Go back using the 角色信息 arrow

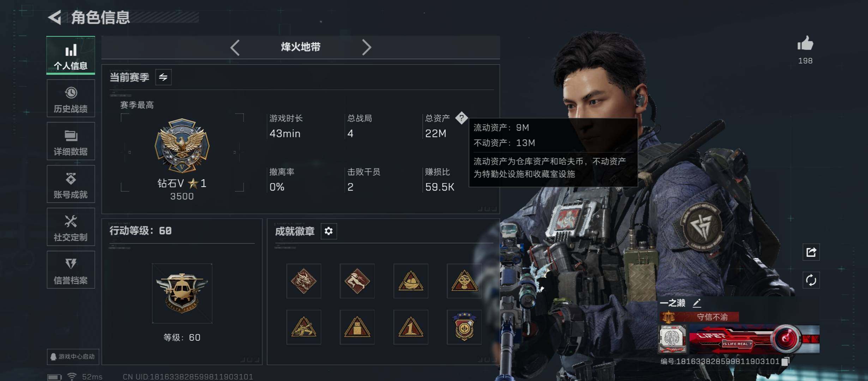55,17
